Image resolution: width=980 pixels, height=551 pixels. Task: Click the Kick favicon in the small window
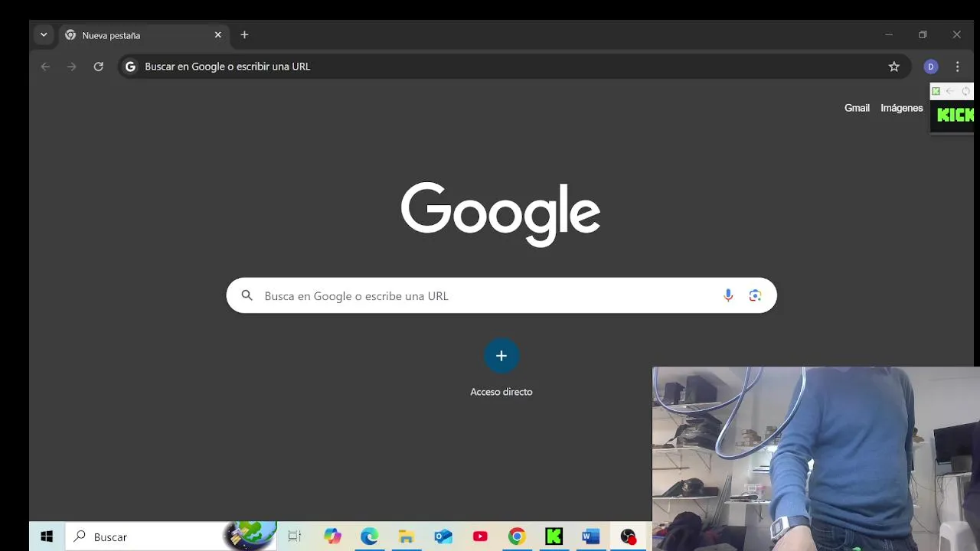click(936, 91)
